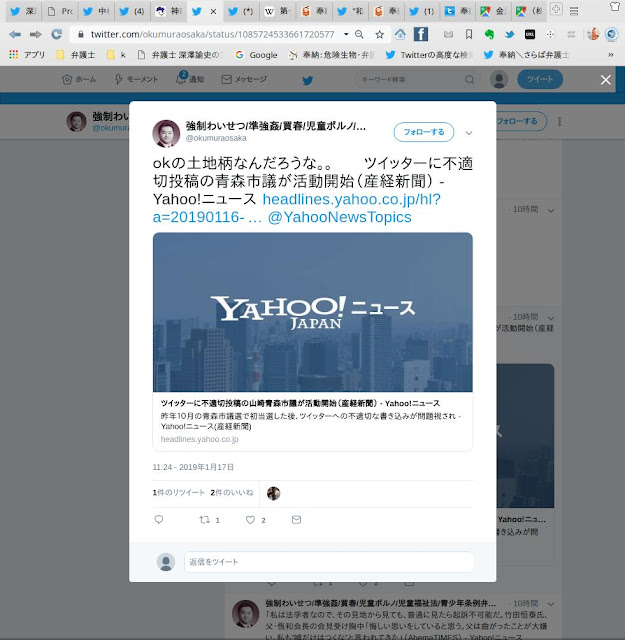Open 通知 notifications tab
Viewport: 625px width, 640px height.
point(190,78)
